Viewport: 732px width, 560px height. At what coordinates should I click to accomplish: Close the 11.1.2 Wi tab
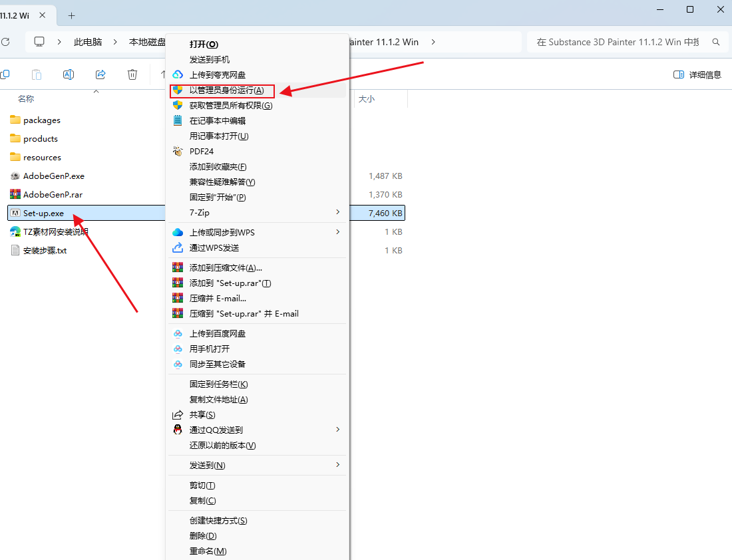click(x=42, y=15)
